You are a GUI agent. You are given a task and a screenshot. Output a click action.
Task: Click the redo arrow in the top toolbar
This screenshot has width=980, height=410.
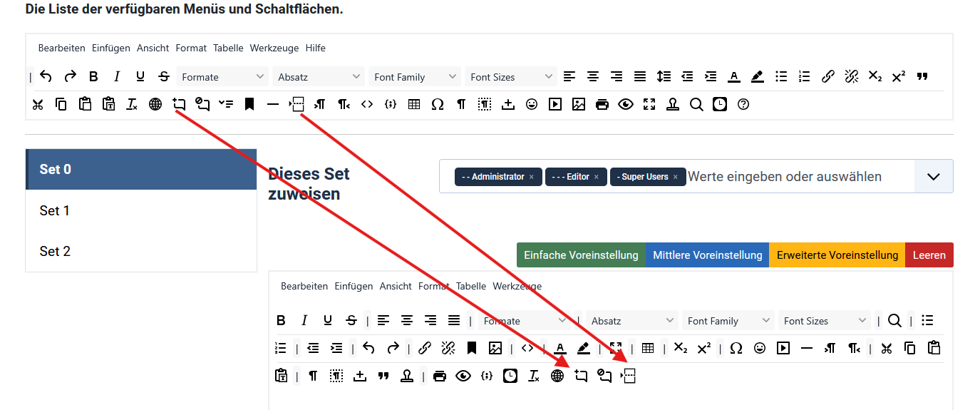click(x=70, y=76)
